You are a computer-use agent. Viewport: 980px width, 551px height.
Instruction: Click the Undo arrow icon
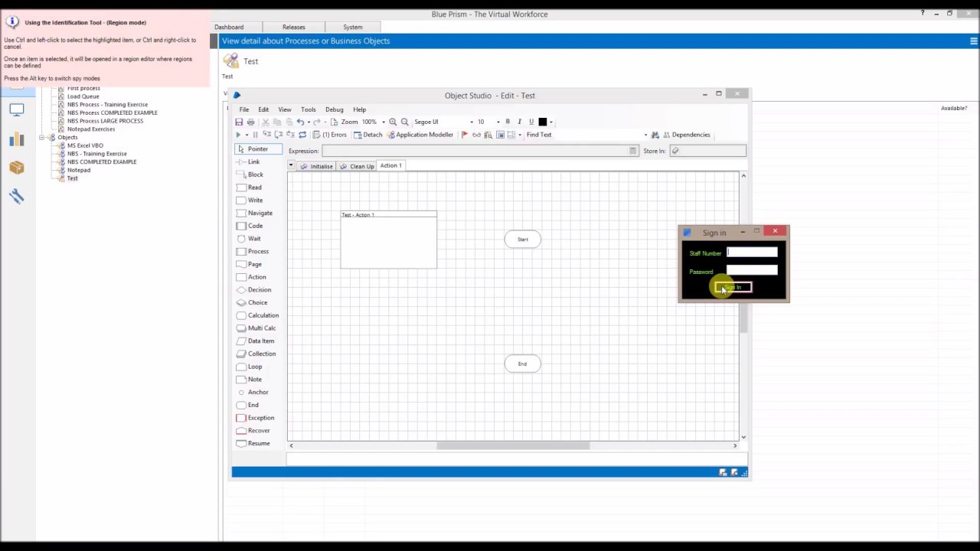(300, 122)
